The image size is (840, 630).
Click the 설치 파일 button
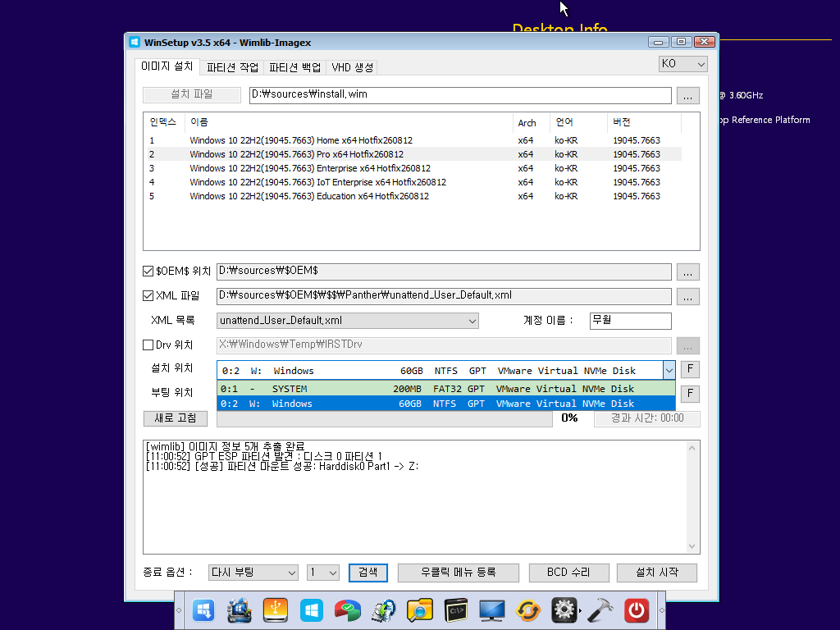point(192,94)
